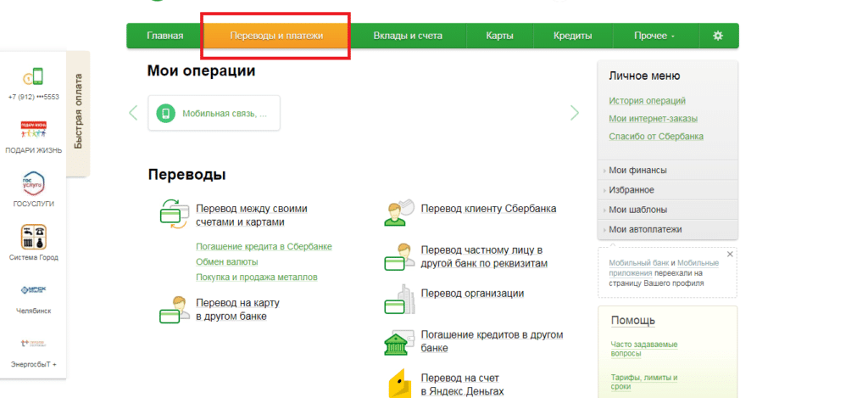Open Тарифы, лимиты и сроки link
The width and height of the screenshot is (868, 398).
tap(644, 382)
